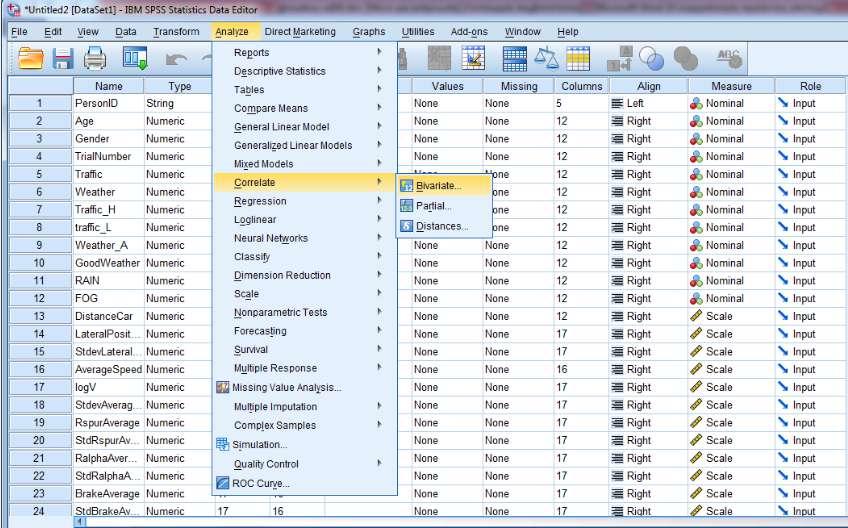Click the Role column header

[x=810, y=86]
